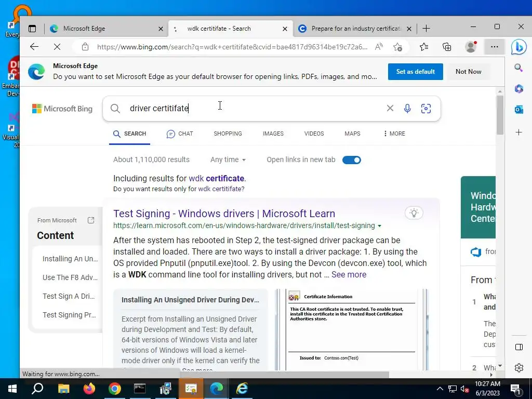Close the Microsoft Edge tab
Screen dimensions: 532x399
161,29
